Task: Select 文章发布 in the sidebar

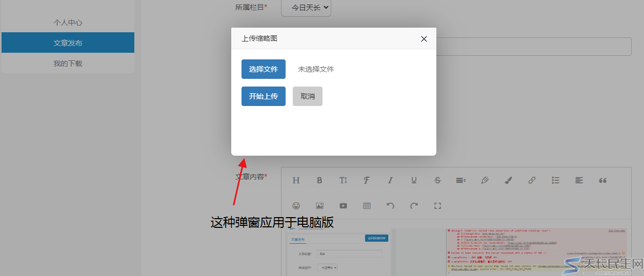Action: pos(68,43)
